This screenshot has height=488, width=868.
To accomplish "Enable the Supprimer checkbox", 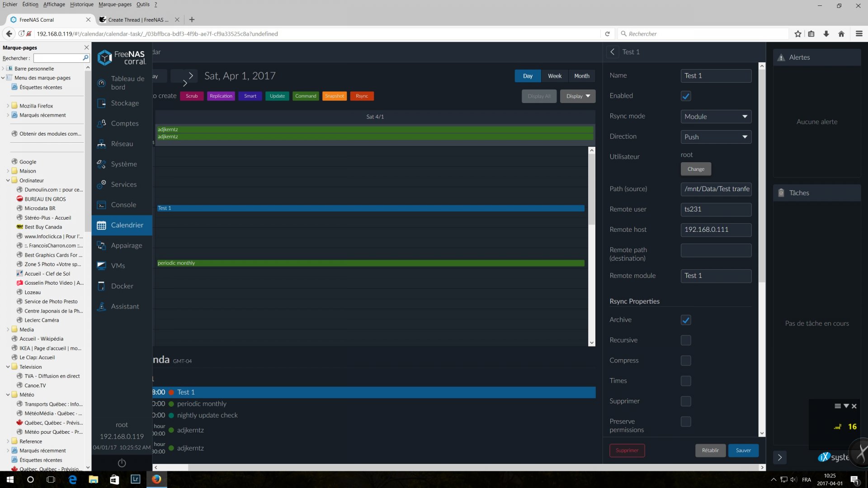I will 686,401.
